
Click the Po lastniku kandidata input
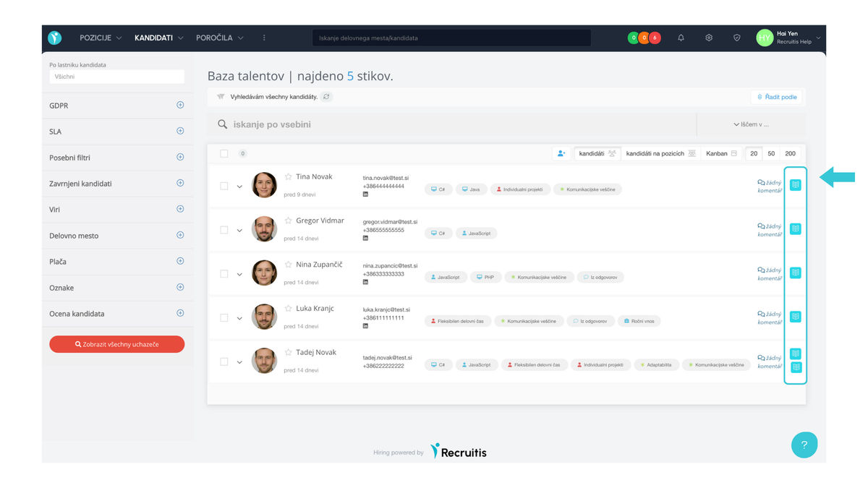pos(116,77)
